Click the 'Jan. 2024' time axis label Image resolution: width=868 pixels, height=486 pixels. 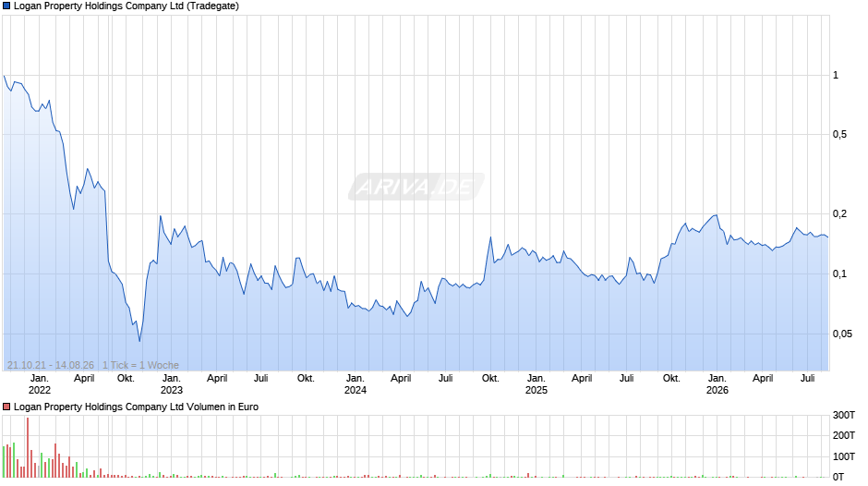click(356, 384)
